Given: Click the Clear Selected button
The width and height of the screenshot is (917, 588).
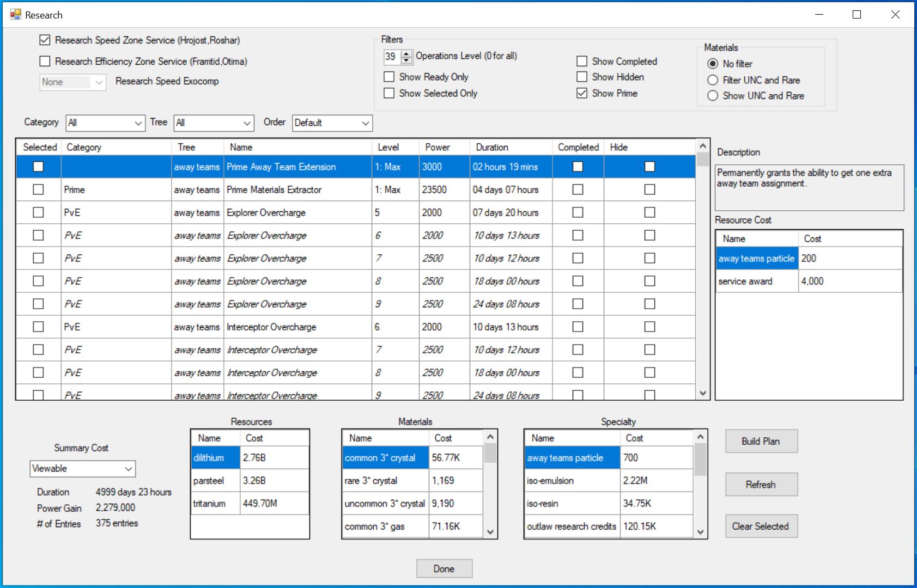Looking at the screenshot, I should coord(761,526).
